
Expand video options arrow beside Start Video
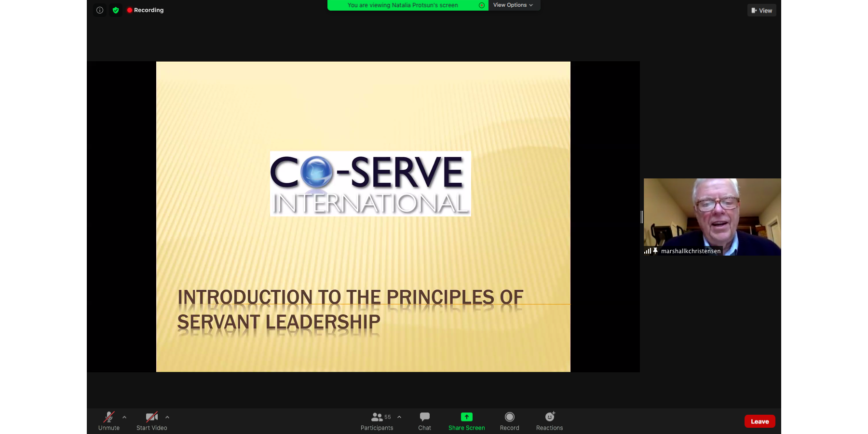coord(167,417)
